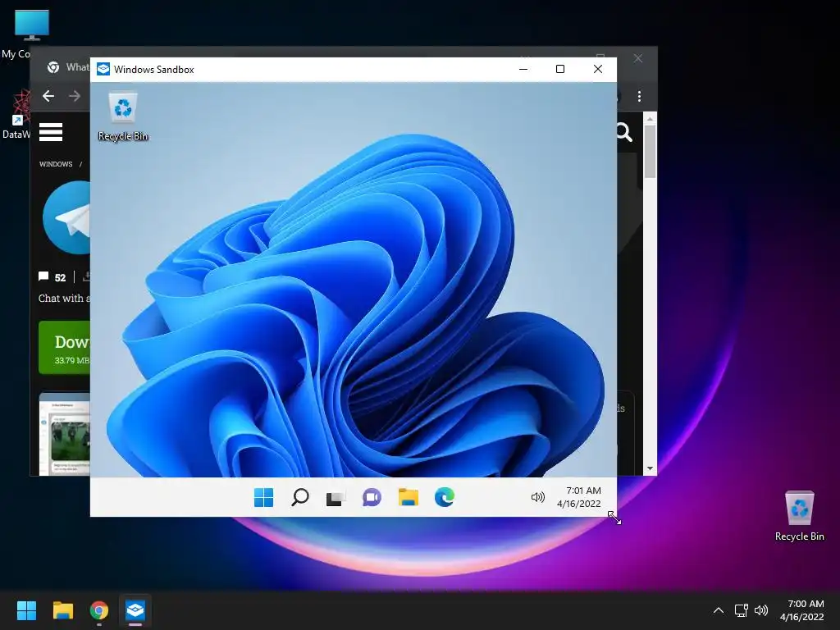This screenshot has width=840, height=630.
Task: Launch Microsoft Edge in Sandbox taskbar
Action: click(444, 498)
